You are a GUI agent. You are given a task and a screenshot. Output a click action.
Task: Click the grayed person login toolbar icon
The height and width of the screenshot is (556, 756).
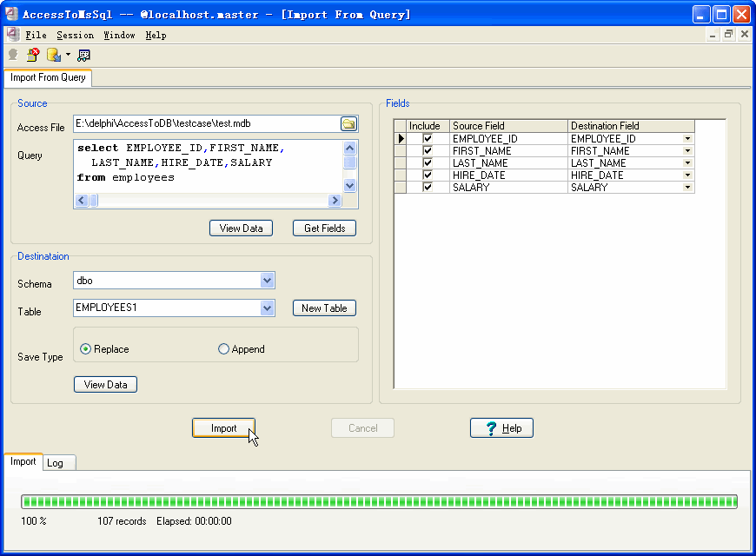click(x=13, y=55)
